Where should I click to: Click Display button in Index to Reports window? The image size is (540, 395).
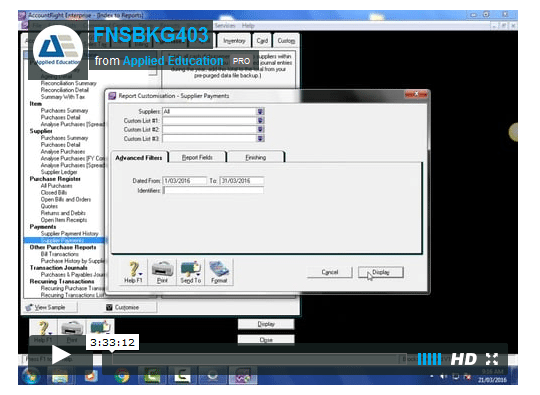[x=266, y=324]
